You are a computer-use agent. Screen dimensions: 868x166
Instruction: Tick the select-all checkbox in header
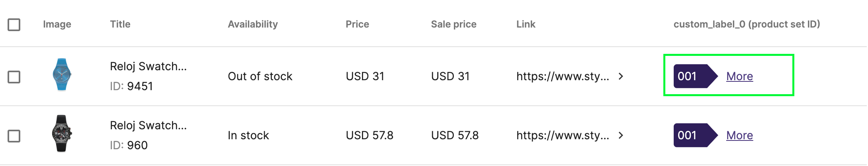coord(14,25)
